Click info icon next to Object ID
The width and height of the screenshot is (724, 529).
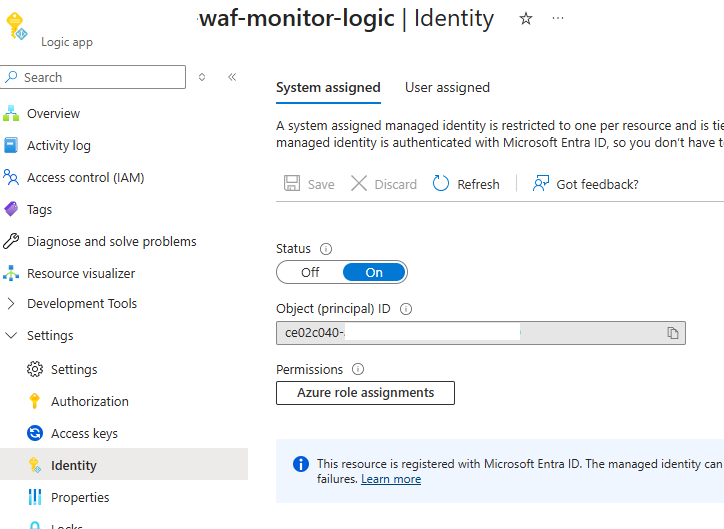pyautogui.click(x=406, y=310)
